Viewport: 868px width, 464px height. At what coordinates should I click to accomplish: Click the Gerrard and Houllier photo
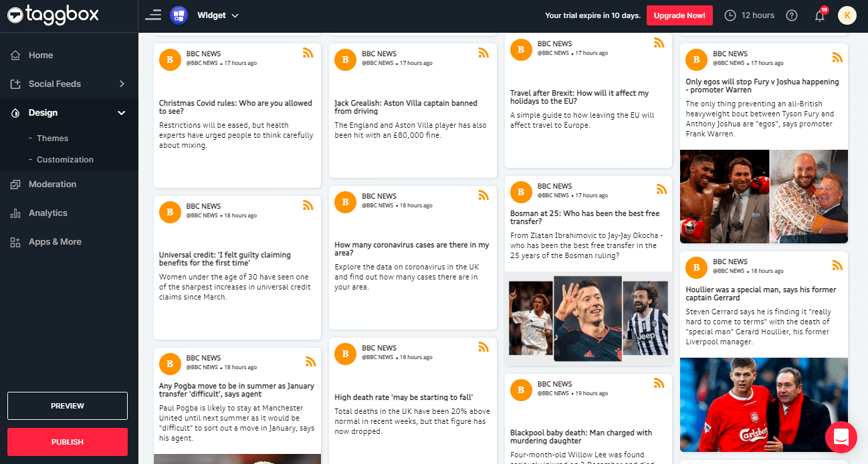[x=764, y=405]
